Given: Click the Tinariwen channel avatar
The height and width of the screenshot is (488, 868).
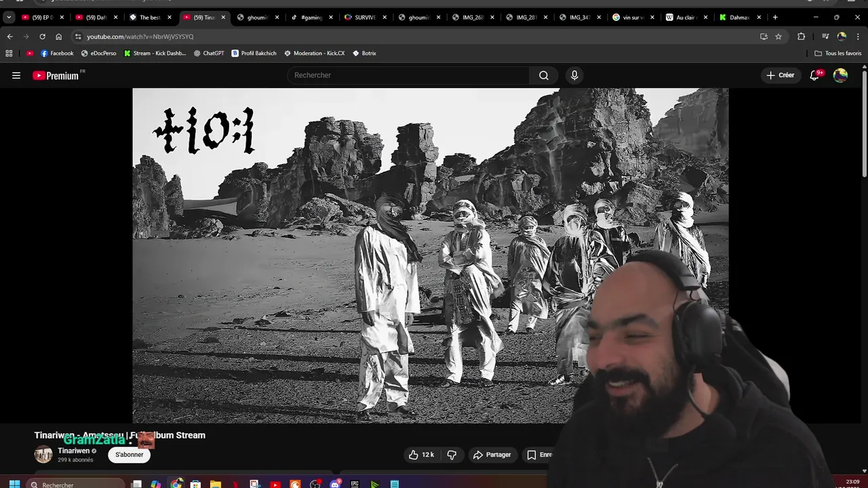Looking at the screenshot, I should point(43,455).
